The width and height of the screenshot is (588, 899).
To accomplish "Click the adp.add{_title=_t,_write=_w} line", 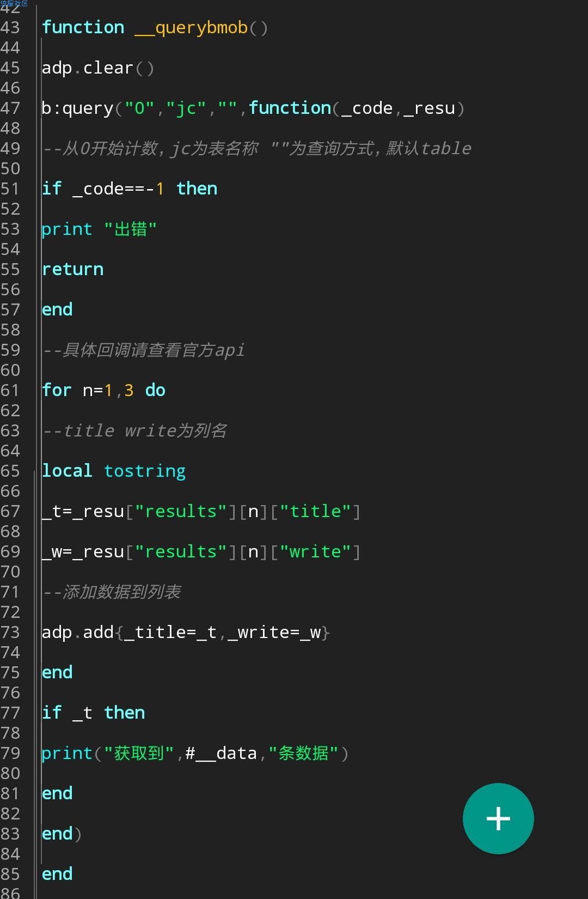I will (x=186, y=632).
